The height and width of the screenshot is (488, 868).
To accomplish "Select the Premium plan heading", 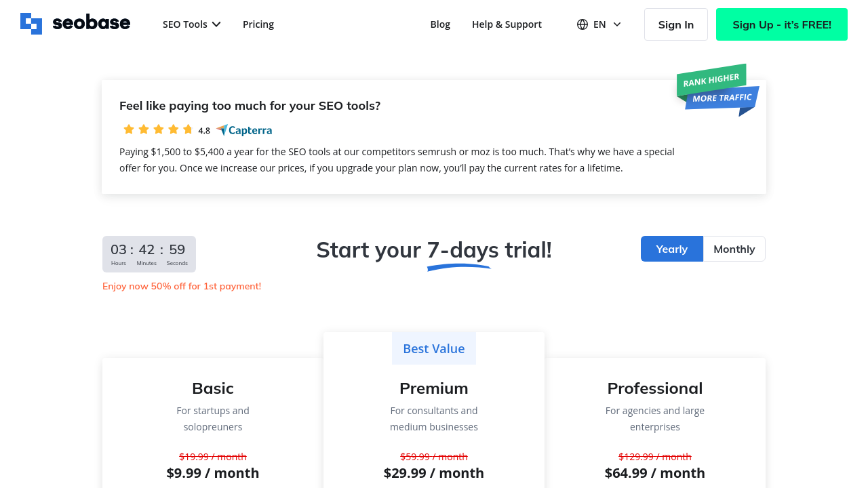I will pyautogui.click(x=434, y=388).
